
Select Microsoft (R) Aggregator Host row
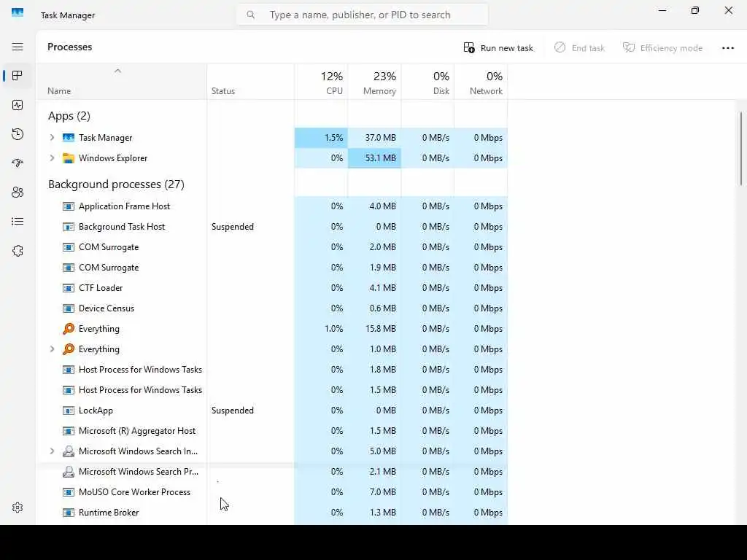[272, 431]
